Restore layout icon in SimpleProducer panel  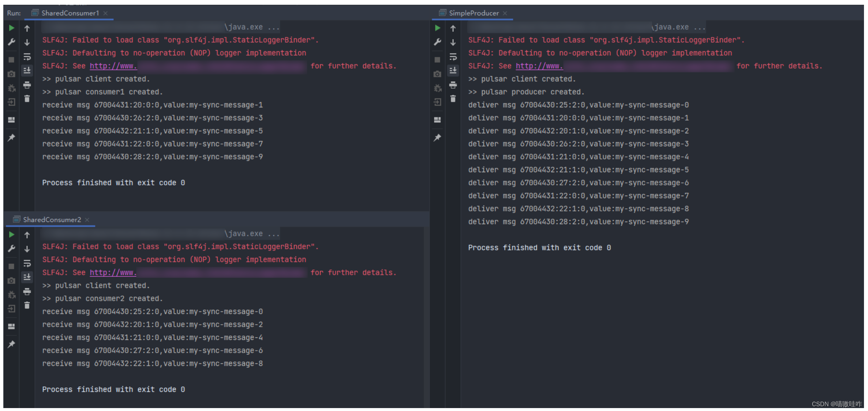tap(437, 120)
